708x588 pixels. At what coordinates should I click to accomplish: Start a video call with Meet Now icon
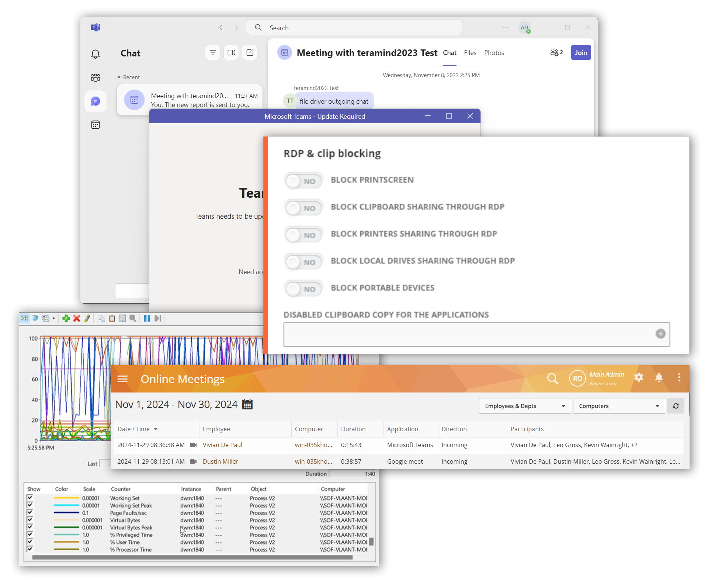pyautogui.click(x=231, y=53)
